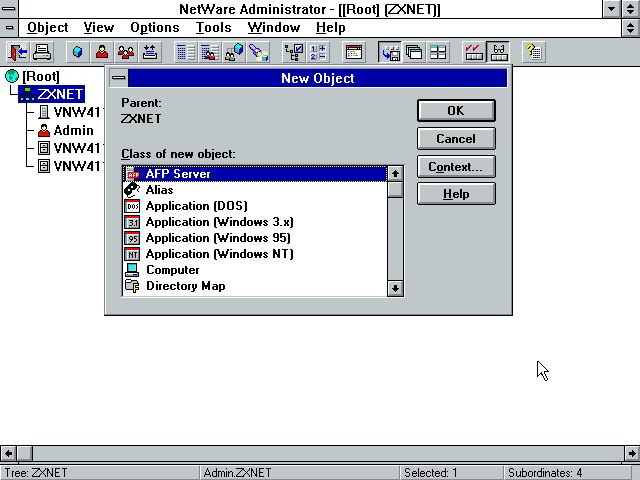The width and height of the screenshot is (640, 480).
Task: Click the horizontal scrollbar thumb
Action: point(24,453)
